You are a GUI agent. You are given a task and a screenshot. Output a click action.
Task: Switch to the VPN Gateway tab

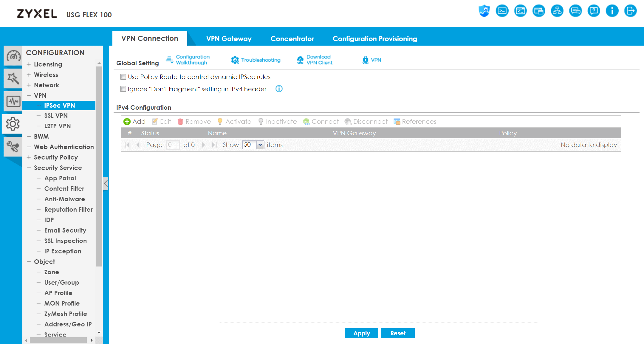[x=229, y=39]
